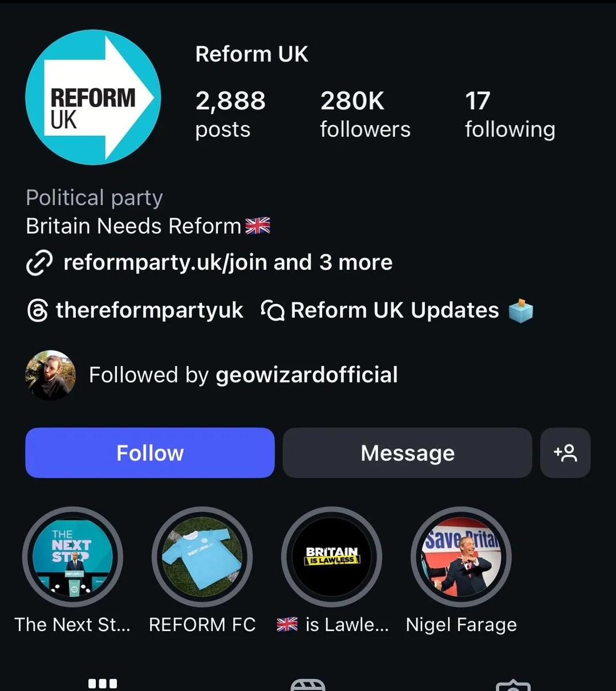This screenshot has width=616, height=691.
Task: Open the reformparty.uk/join link
Action: click(228, 263)
